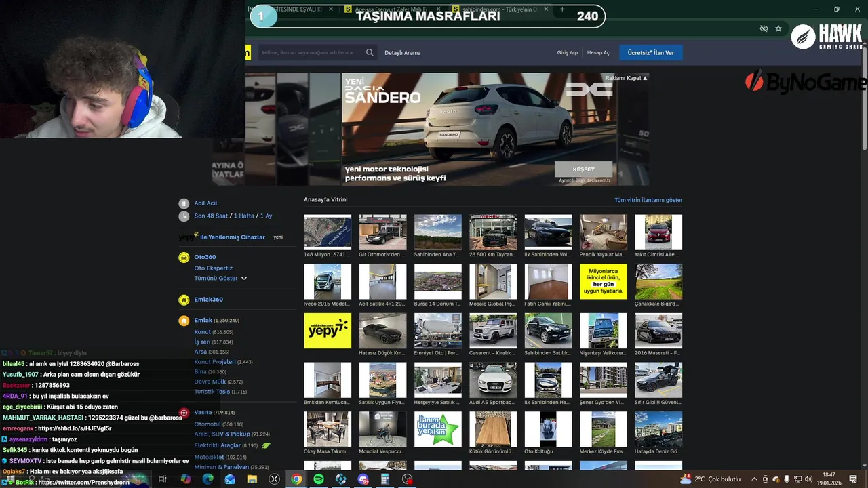Open the Hesap Aç link
The height and width of the screenshot is (488, 868).
(598, 53)
